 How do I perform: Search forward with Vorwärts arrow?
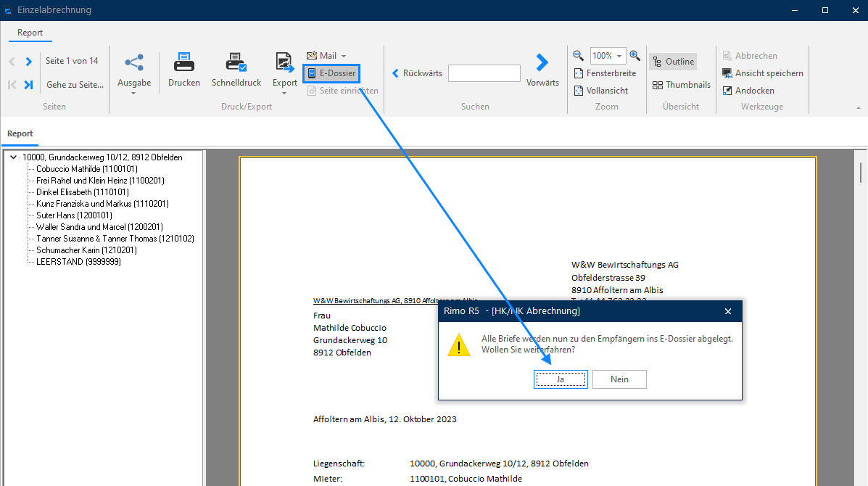click(542, 62)
